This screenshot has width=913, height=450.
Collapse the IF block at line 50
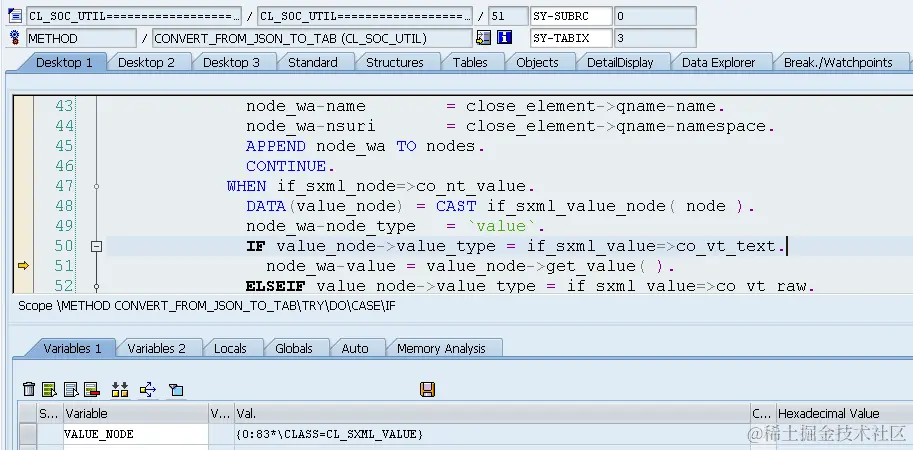tap(97, 246)
